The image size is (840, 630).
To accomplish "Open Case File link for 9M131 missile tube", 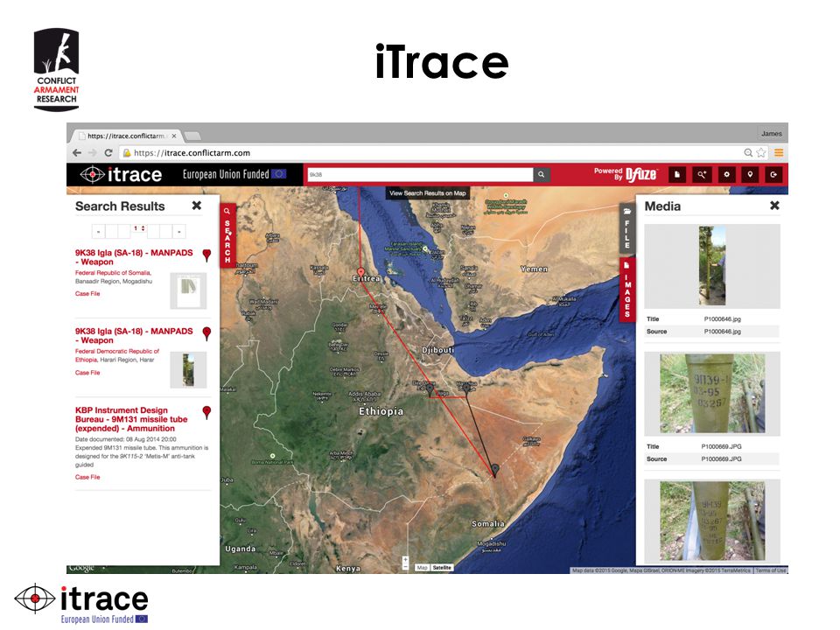I will point(87,477).
